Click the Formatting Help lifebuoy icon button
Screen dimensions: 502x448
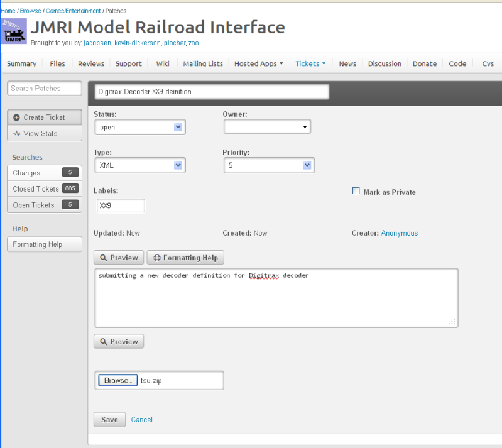[185, 258]
